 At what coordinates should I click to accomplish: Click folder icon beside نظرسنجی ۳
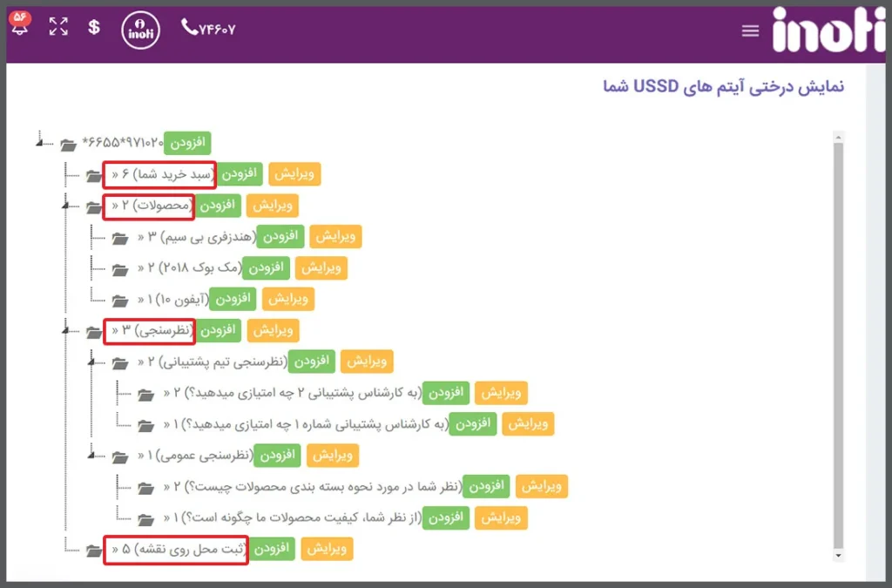(x=94, y=332)
